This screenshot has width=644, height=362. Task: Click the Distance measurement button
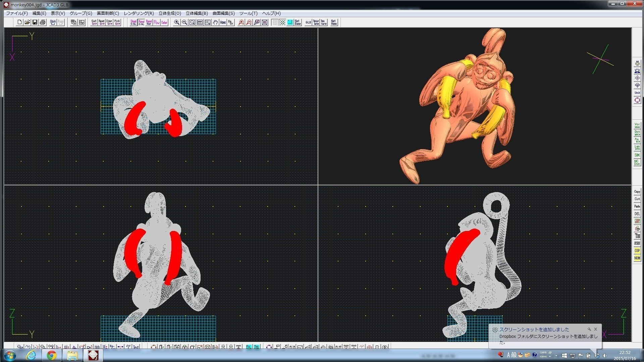point(637,133)
